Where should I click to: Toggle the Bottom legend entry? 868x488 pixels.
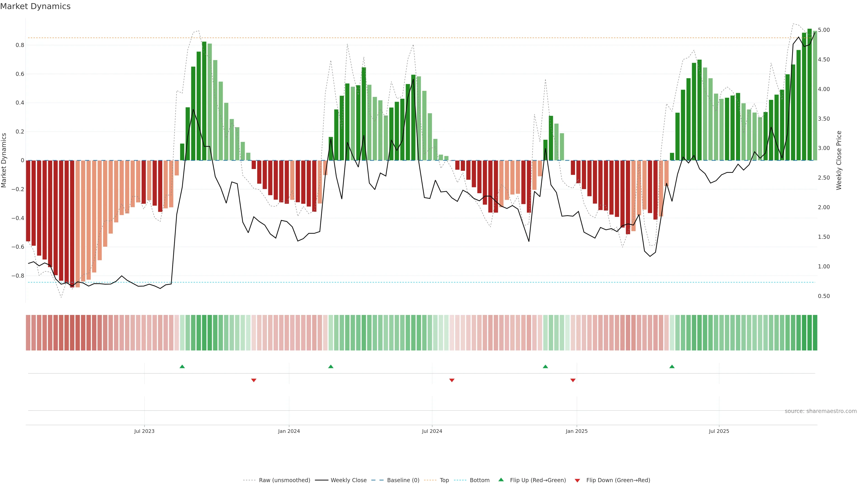(x=479, y=480)
